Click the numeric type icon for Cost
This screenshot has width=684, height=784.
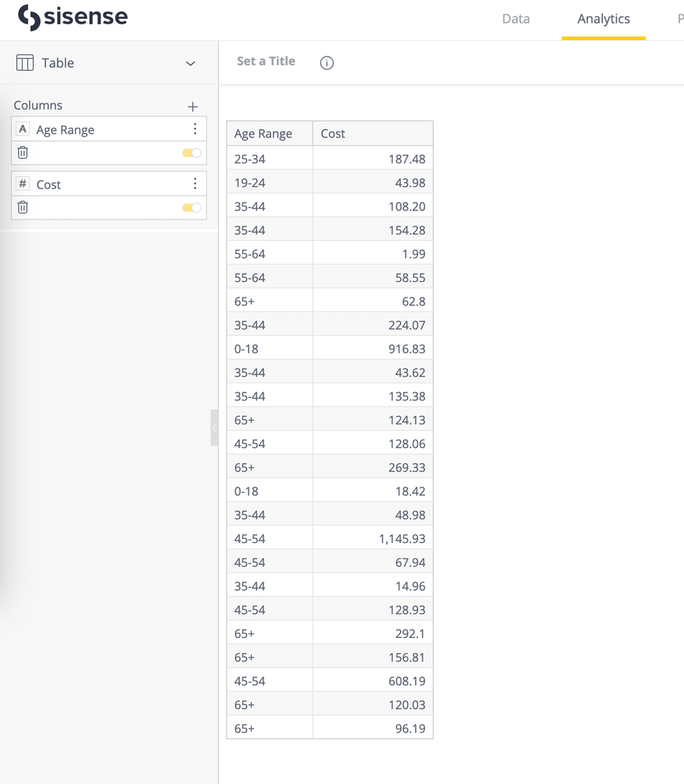23,184
